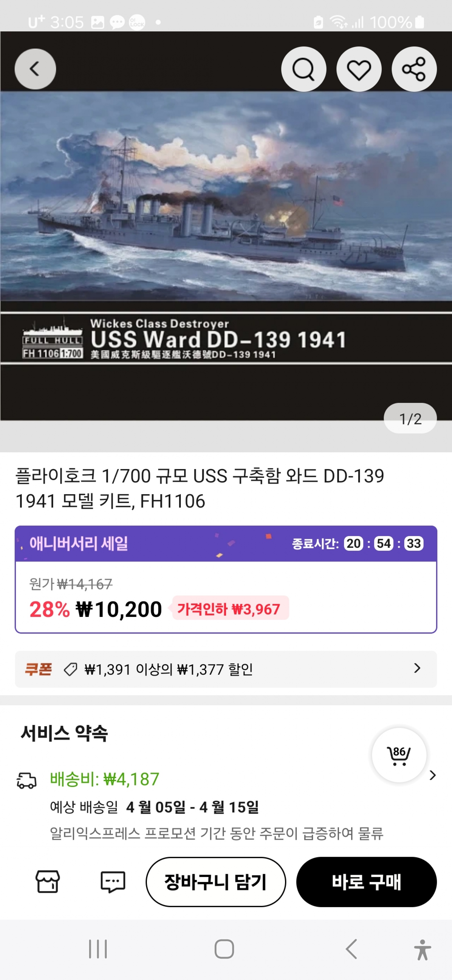Go to Android home button
Viewport: 452px width, 980px height.
(x=224, y=949)
